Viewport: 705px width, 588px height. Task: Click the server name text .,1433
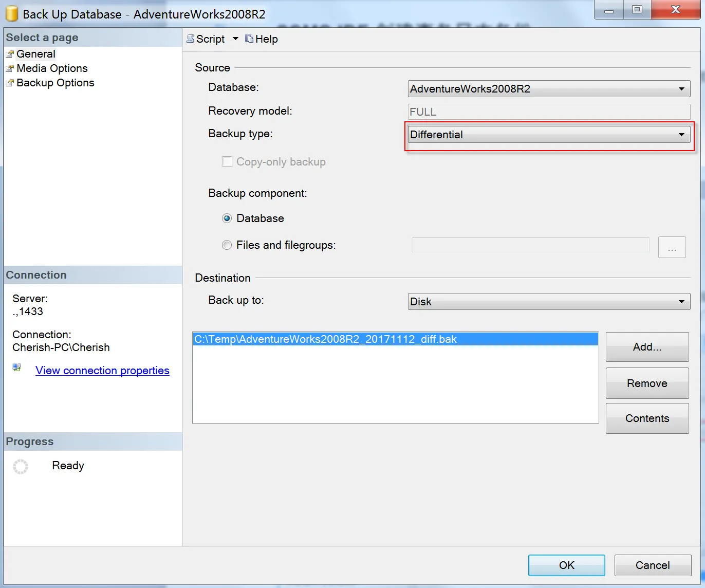(x=28, y=311)
